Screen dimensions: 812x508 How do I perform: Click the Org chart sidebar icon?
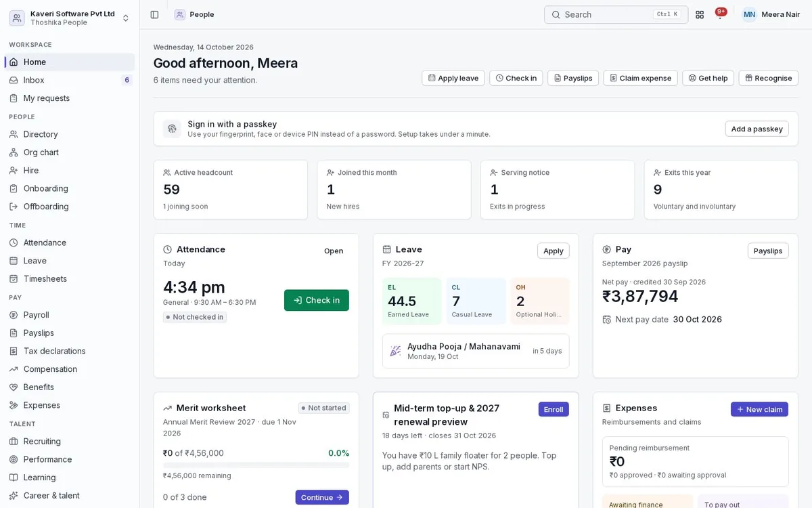tap(14, 152)
